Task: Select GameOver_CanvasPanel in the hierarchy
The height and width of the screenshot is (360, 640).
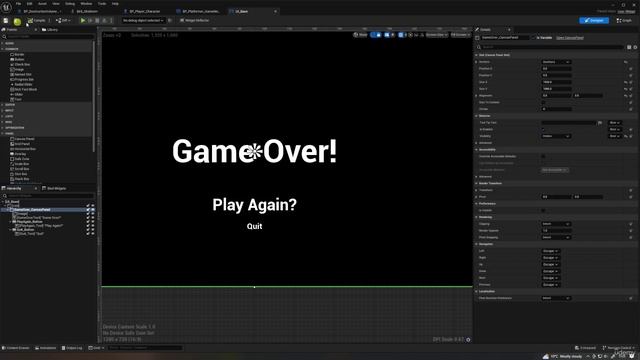Action: pyautogui.click(x=32, y=210)
